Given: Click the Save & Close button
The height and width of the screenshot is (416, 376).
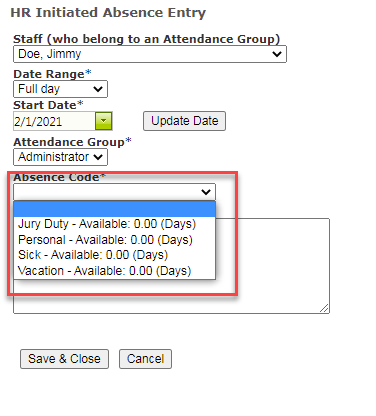Looking at the screenshot, I should [x=64, y=359].
